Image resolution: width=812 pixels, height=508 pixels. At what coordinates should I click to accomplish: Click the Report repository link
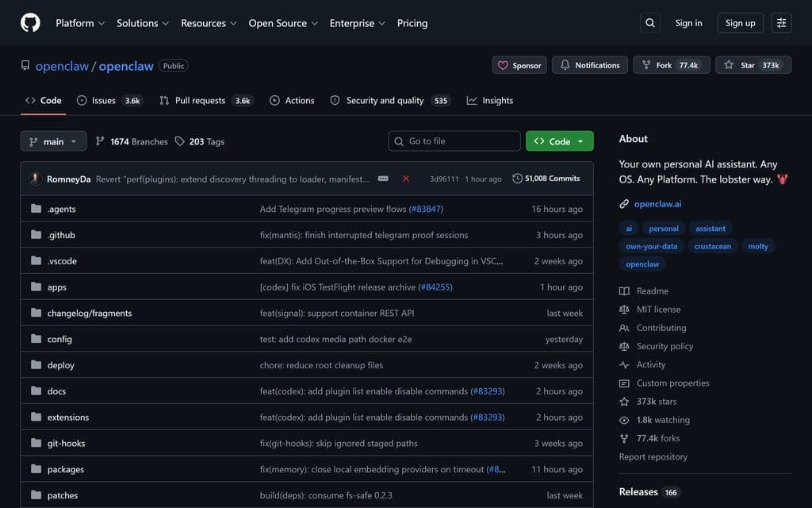(653, 456)
